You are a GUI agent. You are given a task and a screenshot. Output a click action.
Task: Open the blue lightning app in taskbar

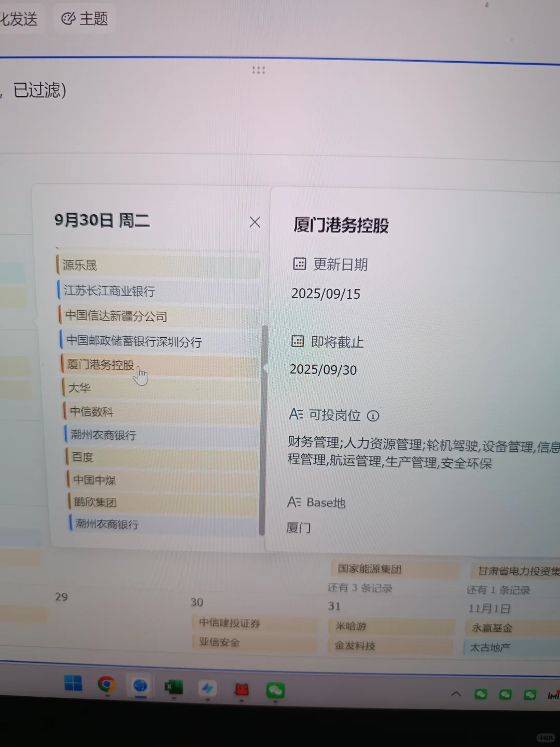207,688
